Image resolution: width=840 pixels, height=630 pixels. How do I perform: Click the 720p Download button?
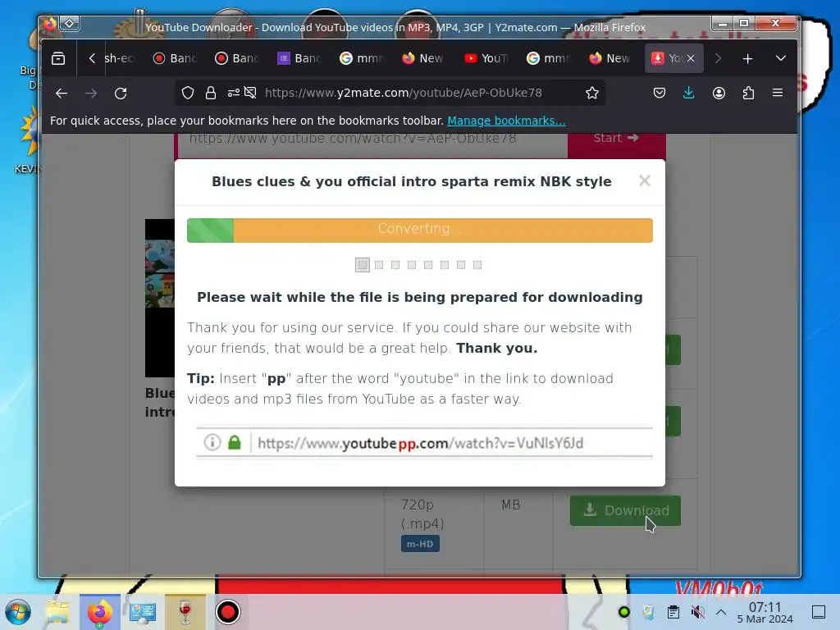[x=625, y=510]
